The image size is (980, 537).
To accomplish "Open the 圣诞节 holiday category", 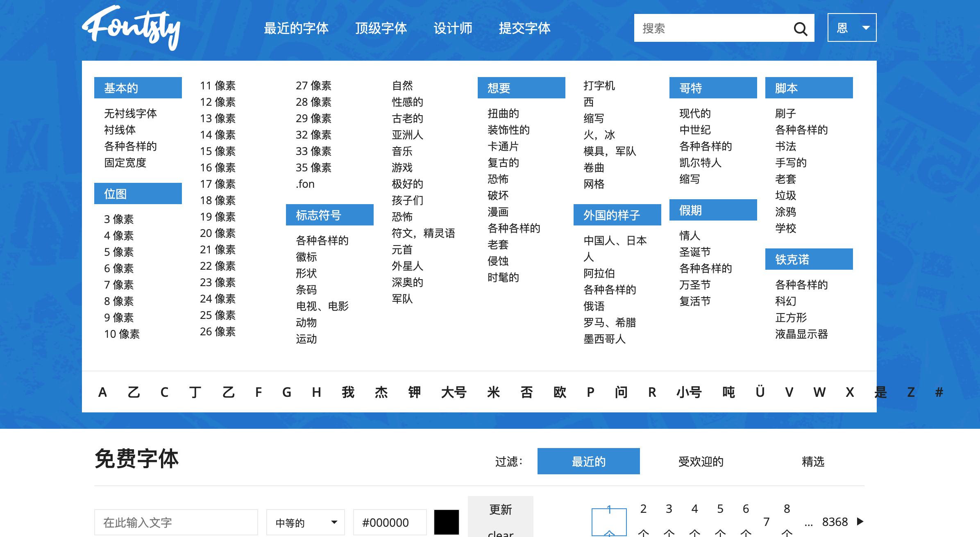I will tap(695, 252).
